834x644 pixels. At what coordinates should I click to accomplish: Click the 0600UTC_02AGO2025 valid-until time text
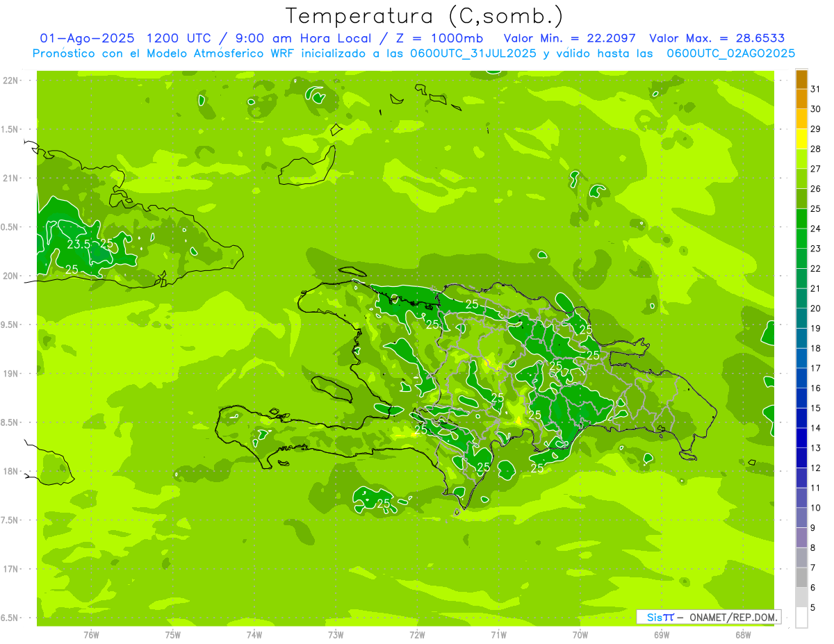[730, 53]
